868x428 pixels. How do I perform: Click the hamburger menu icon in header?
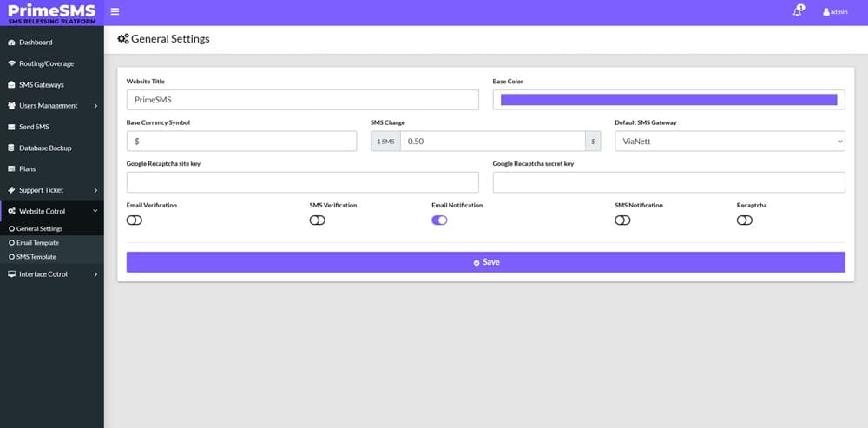pyautogui.click(x=115, y=12)
